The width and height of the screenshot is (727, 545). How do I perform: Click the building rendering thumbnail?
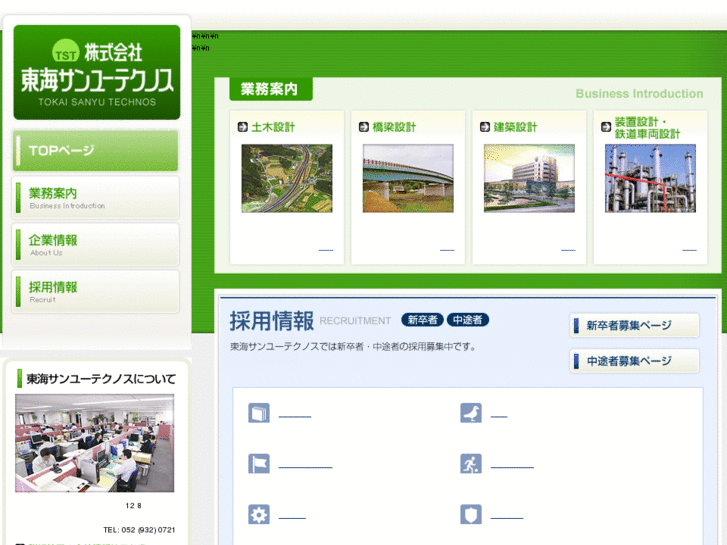click(529, 179)
